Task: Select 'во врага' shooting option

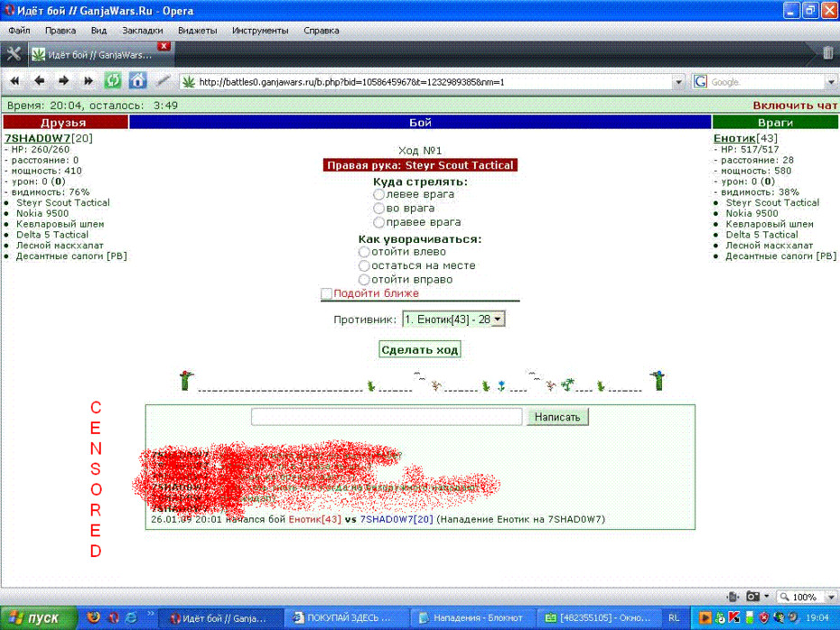Action: click(x=378, y=208)
